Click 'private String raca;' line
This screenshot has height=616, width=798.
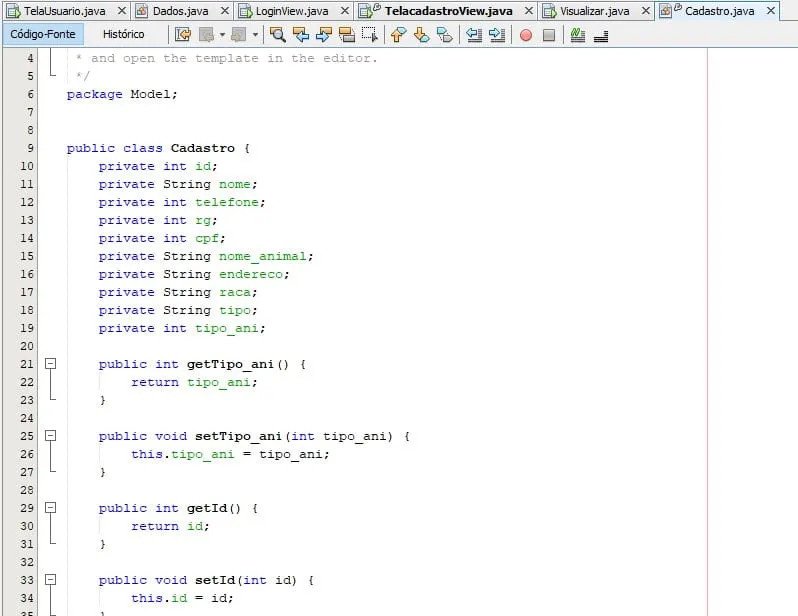tap(178, 293)
